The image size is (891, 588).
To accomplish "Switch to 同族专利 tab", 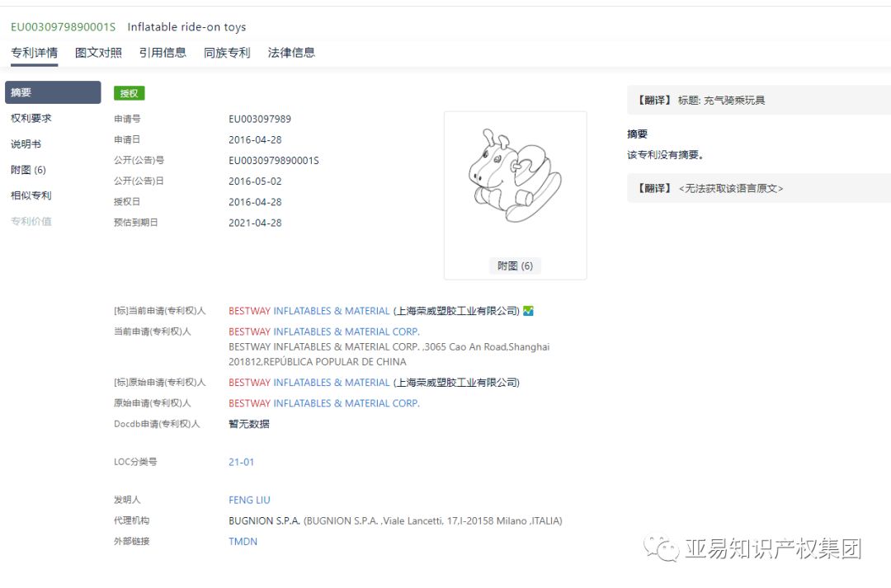I will [x=227, y=52].
